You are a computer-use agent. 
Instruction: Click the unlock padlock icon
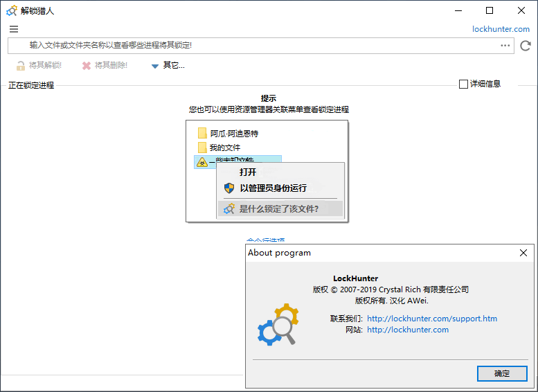[x=21, y=66]
